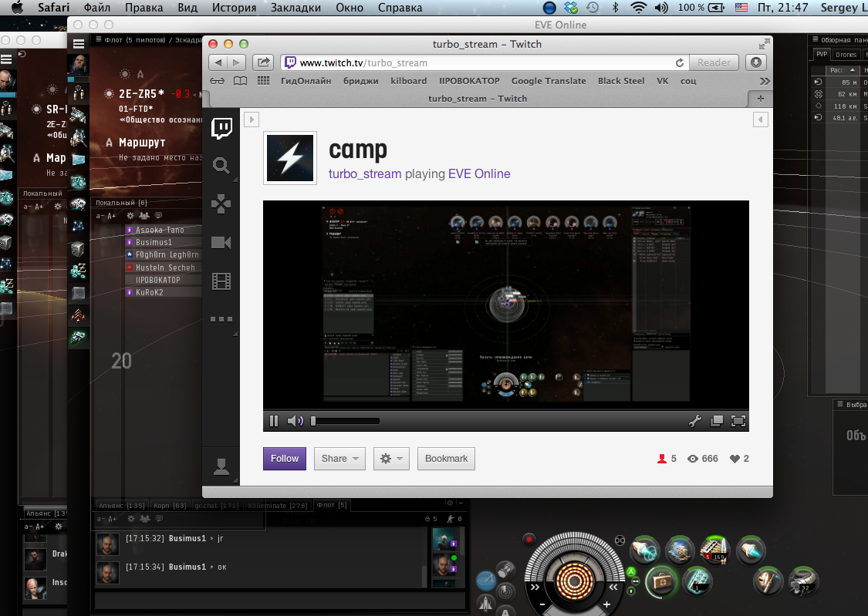Image resolution: width=868 pixels, height=616 pixels.
Task: Select Hustein Secheh in local list
Action: (164, 268)
